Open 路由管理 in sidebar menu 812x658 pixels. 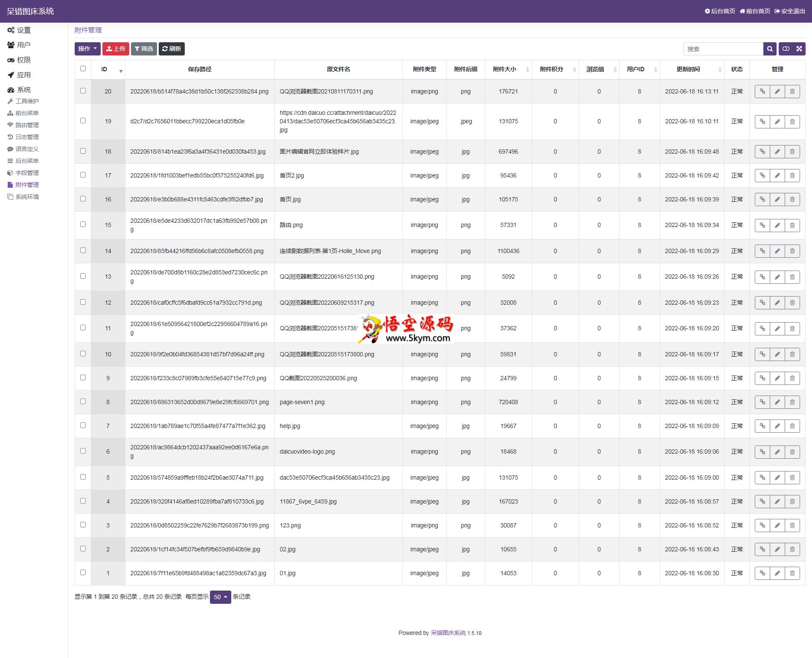tap(23, 125)
